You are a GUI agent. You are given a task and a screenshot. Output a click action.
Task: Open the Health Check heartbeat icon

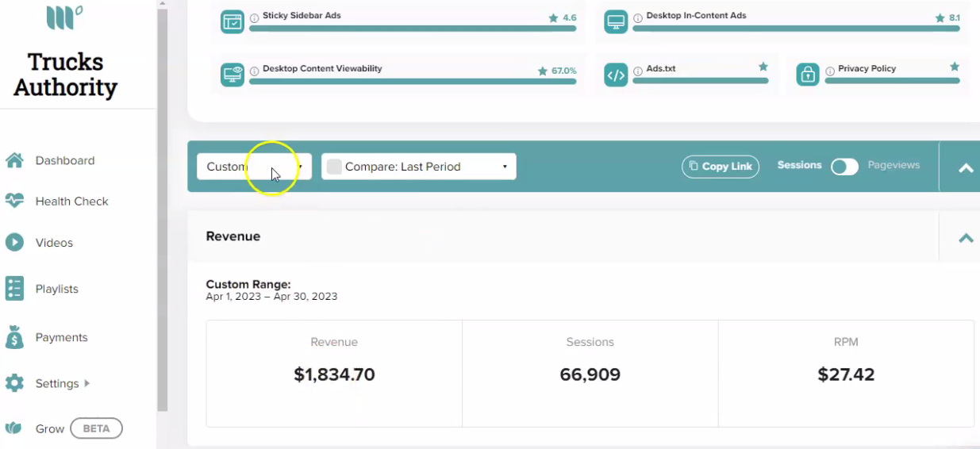(x=14, y=201)
